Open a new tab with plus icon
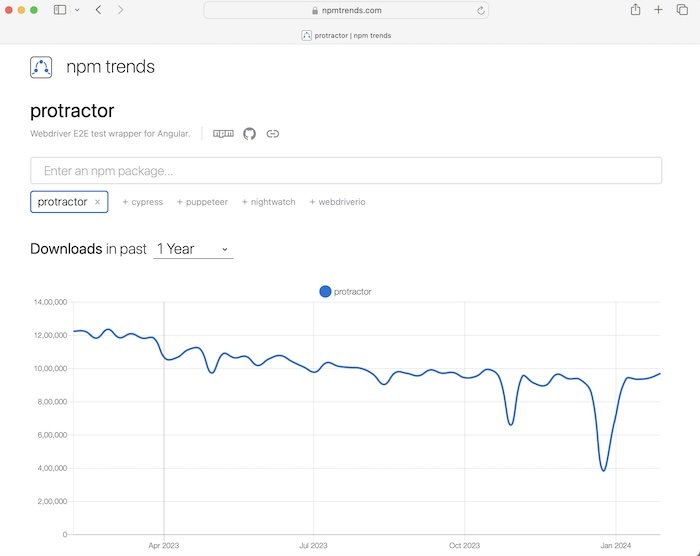 click(658, 10)
